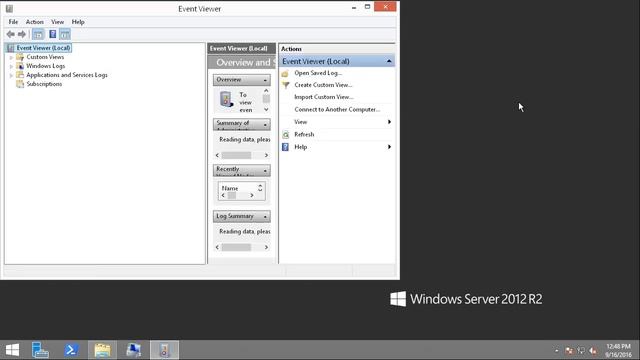This screenshot has height=360, width=640.
Task: Collapse the Overview section header
Action: tap(242, 80)
